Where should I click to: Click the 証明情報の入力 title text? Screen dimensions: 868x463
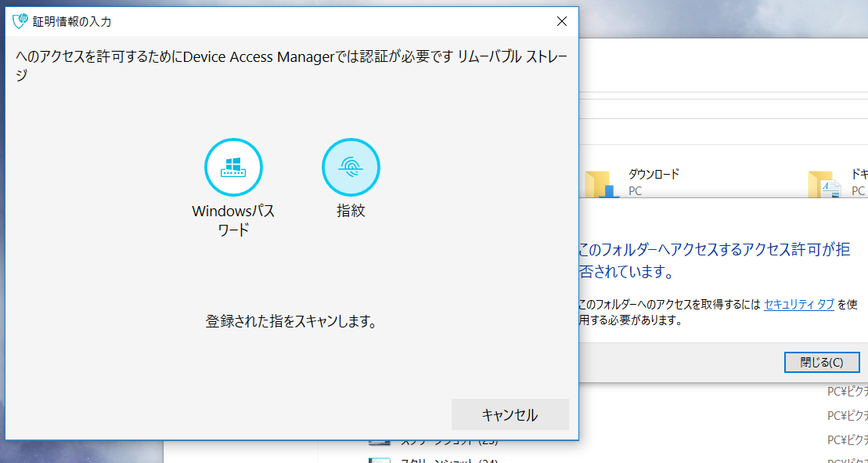pos(72,22)
